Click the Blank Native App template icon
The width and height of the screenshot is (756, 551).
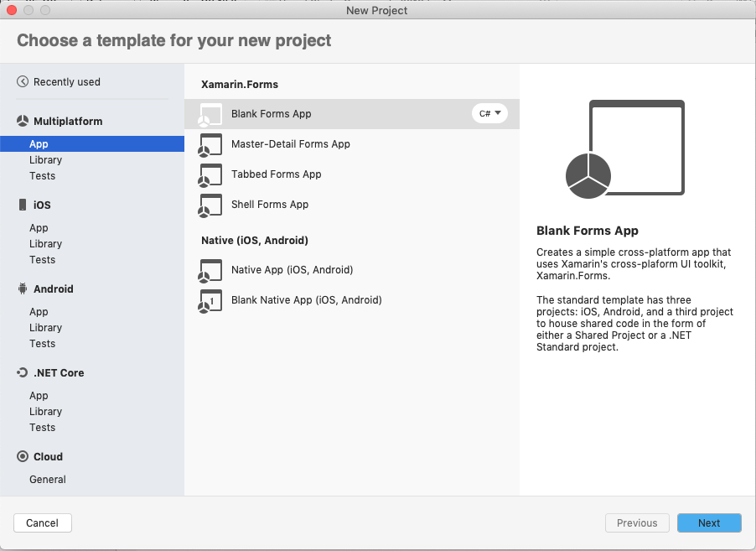point(210,300)
